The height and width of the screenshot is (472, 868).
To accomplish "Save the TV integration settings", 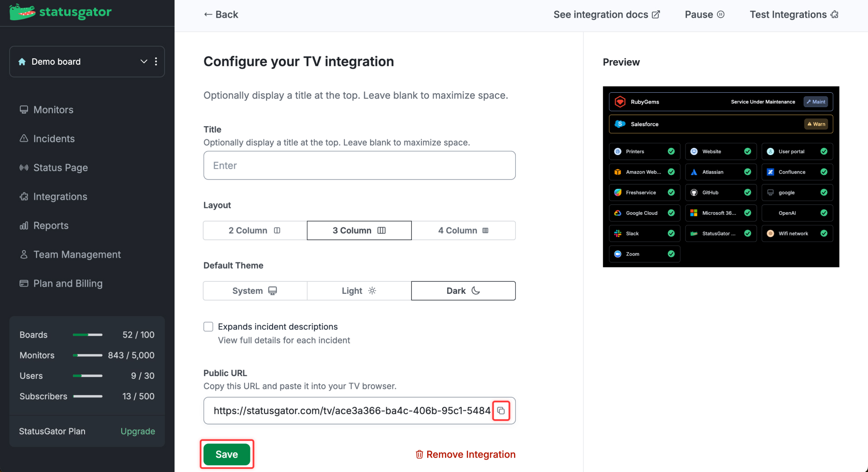I will point(227,454).
